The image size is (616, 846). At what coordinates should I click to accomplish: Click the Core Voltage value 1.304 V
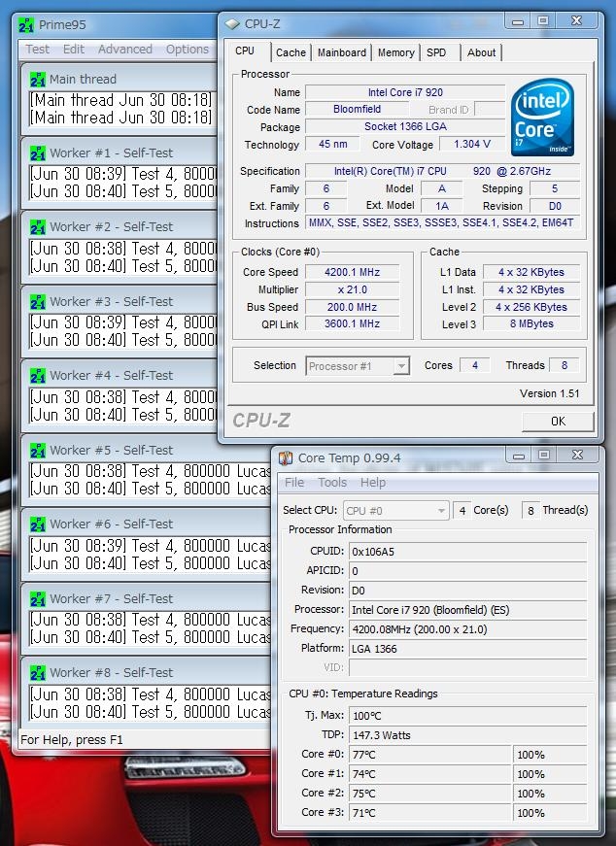coord(472,144)
